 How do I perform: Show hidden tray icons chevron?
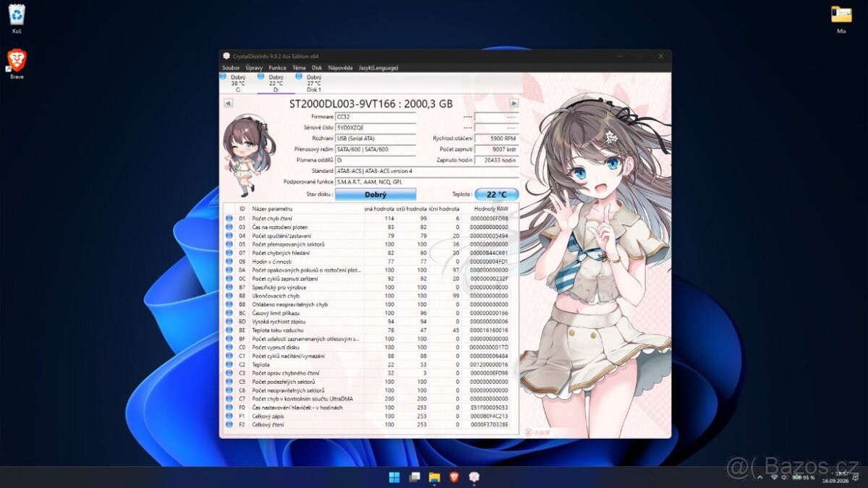[x=761, y=477]
